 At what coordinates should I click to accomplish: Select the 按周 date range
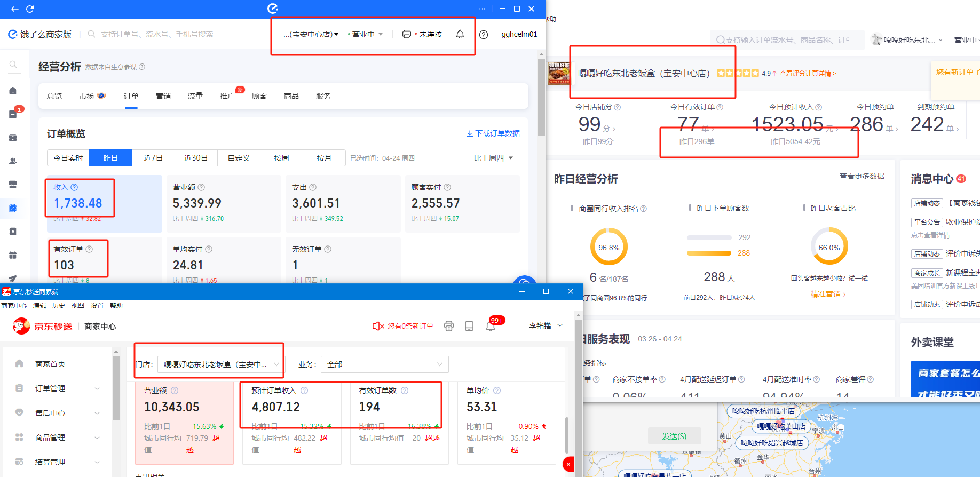click(x=281, y=158)
